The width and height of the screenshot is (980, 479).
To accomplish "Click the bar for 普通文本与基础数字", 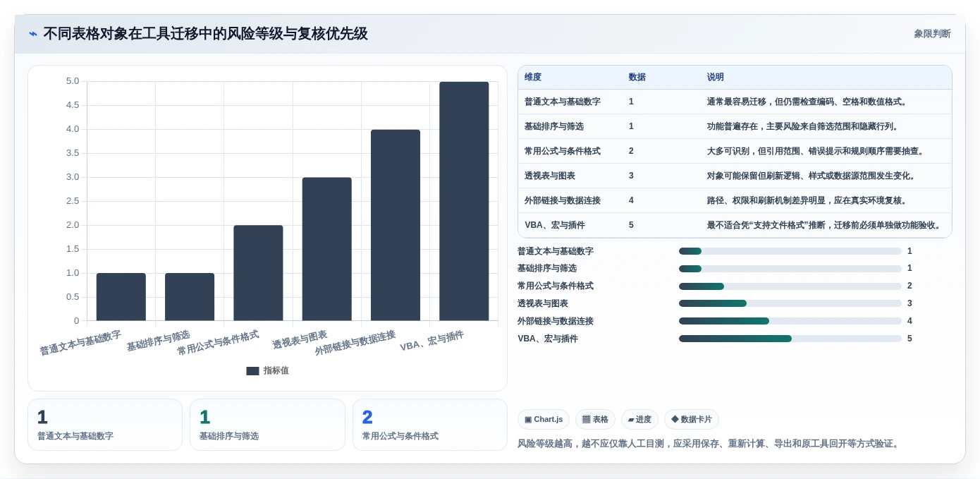I will coord(121,297).
